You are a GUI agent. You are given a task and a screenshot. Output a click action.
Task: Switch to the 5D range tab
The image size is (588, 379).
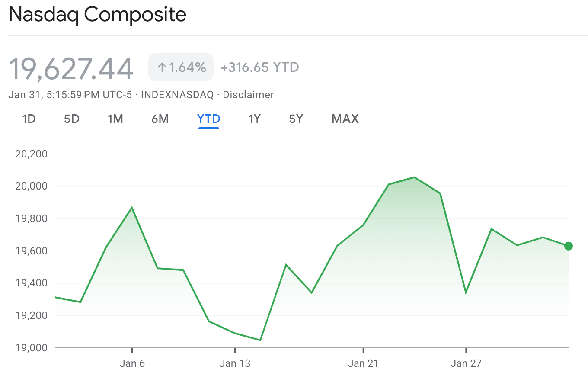click(72, 119)
